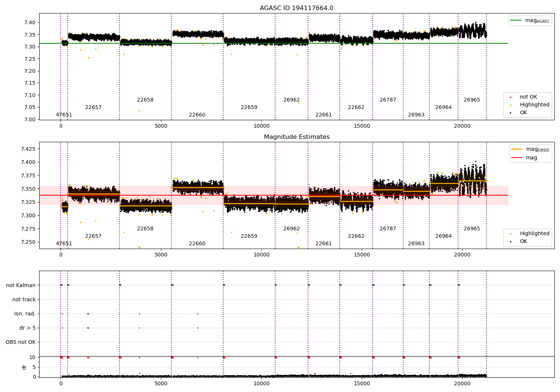560x392 pixels.
Task: Click obsid label 22658 in Magnitude Estimates plot
Action: click(145, 229)
